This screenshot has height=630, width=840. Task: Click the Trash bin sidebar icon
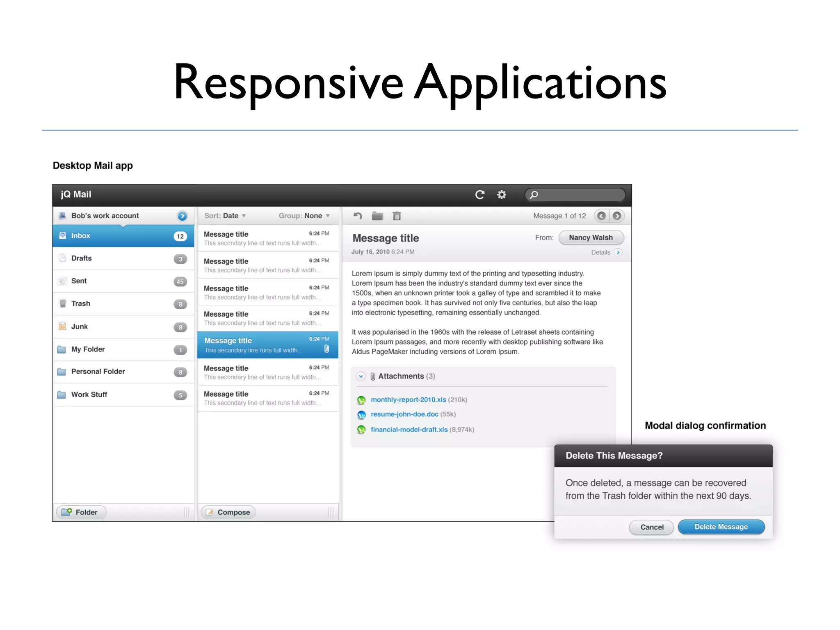click(62, 304)
